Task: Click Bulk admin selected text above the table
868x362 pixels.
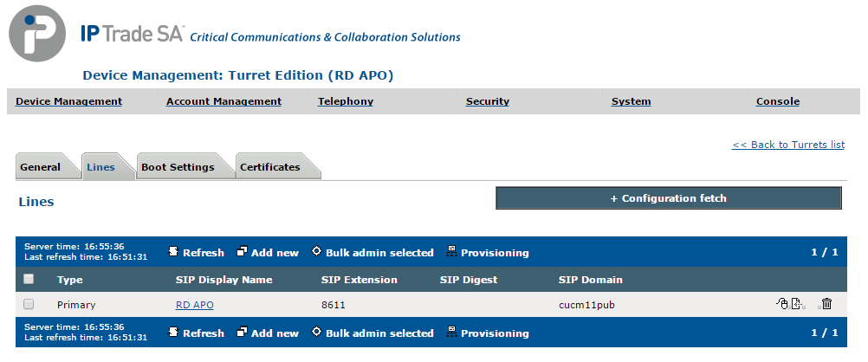Action: [379, 252]
